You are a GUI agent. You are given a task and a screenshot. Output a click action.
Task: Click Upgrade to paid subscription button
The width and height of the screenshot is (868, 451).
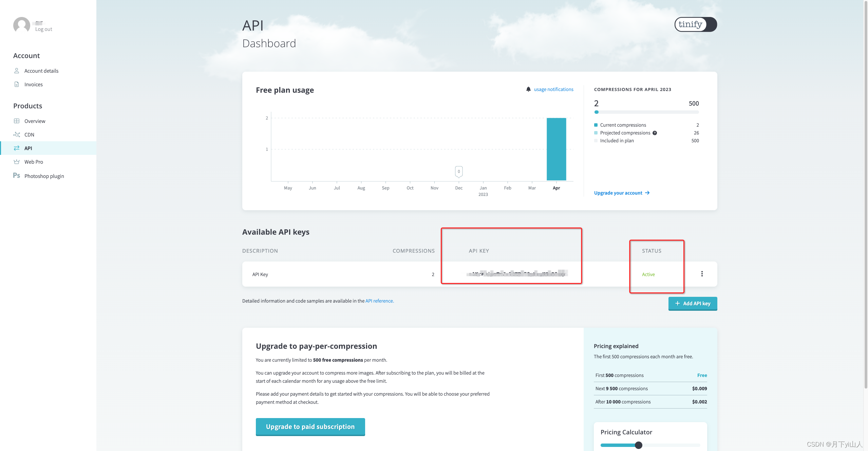click(x=310, y=427)
